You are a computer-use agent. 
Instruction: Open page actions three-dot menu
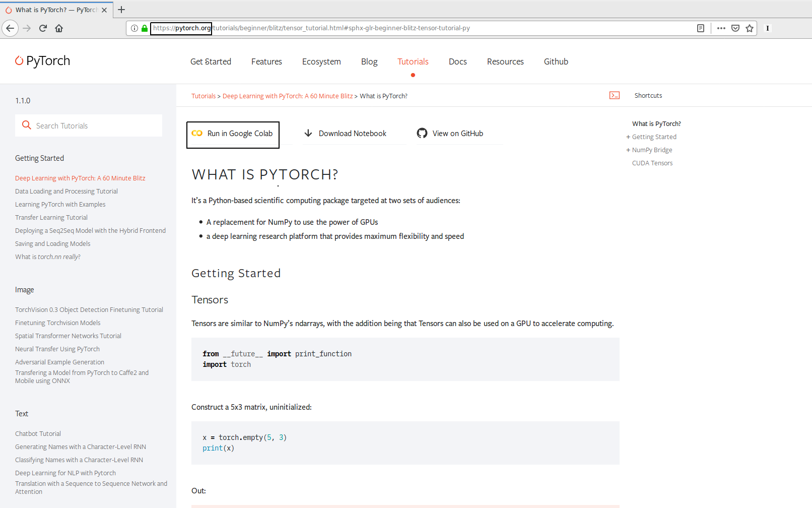coord(721,28)
